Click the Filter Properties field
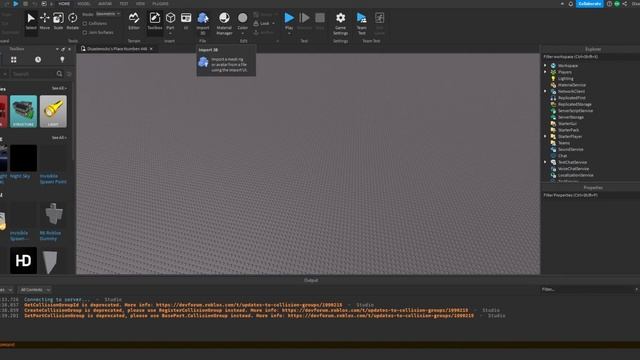Viewport: 640px width, 360px height. click(590, 195)
